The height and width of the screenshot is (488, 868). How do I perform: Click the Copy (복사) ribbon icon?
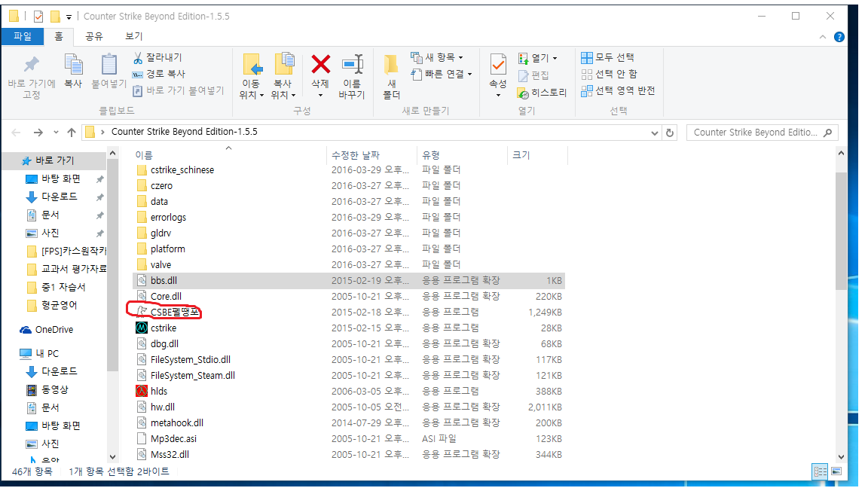[x=73, y=65]
